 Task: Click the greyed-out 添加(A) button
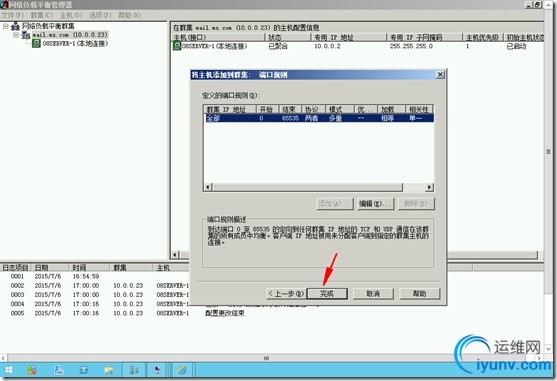pos(335,203)
